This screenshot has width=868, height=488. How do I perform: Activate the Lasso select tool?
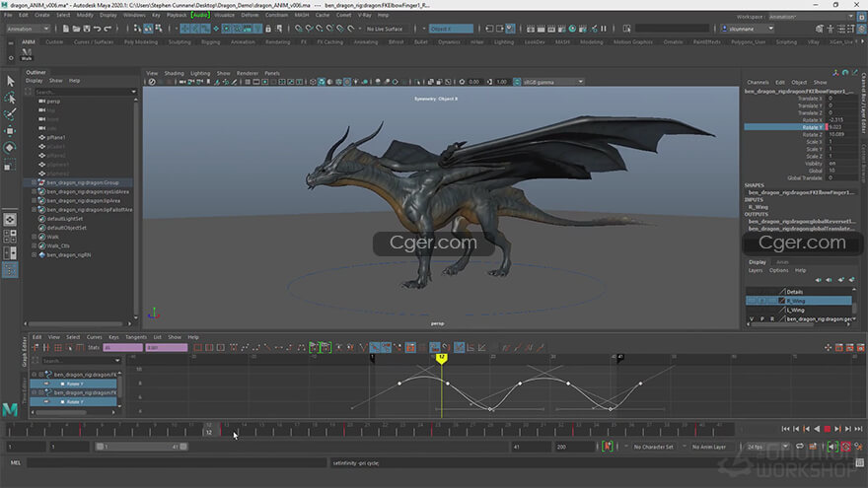(10, 98)
